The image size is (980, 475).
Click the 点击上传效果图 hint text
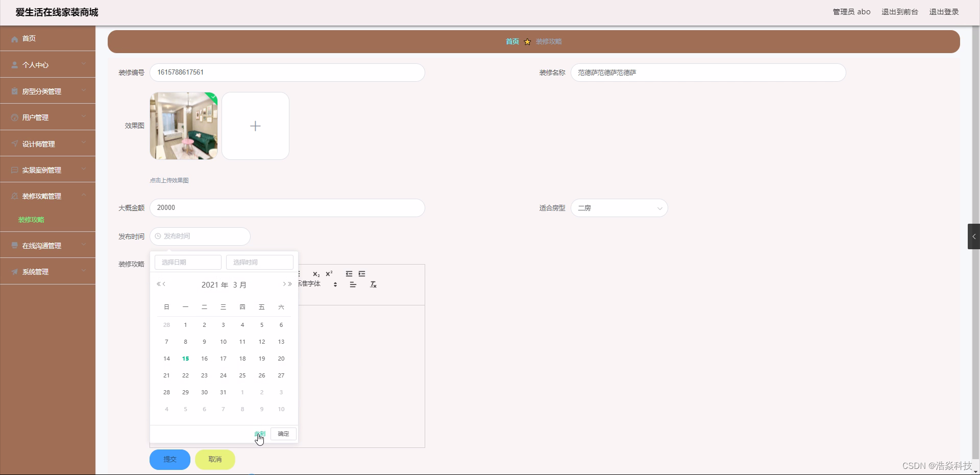click(x=169, y=180)
